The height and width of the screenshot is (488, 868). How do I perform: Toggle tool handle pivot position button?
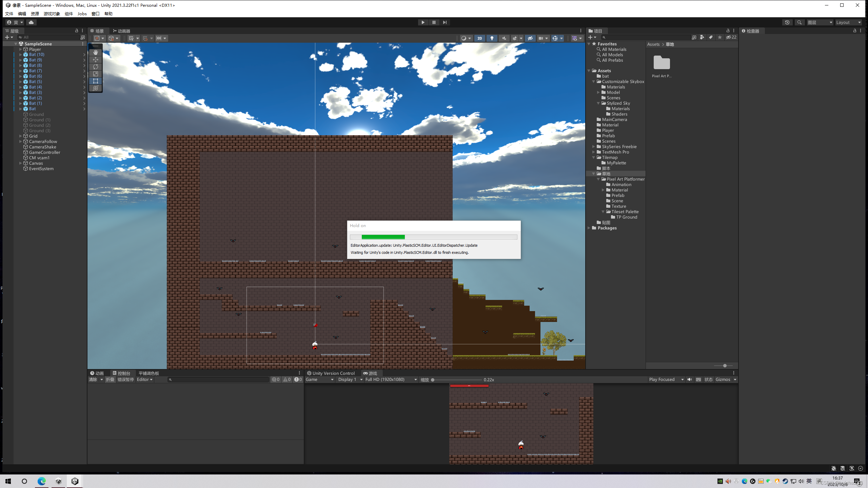click(99, 38)
